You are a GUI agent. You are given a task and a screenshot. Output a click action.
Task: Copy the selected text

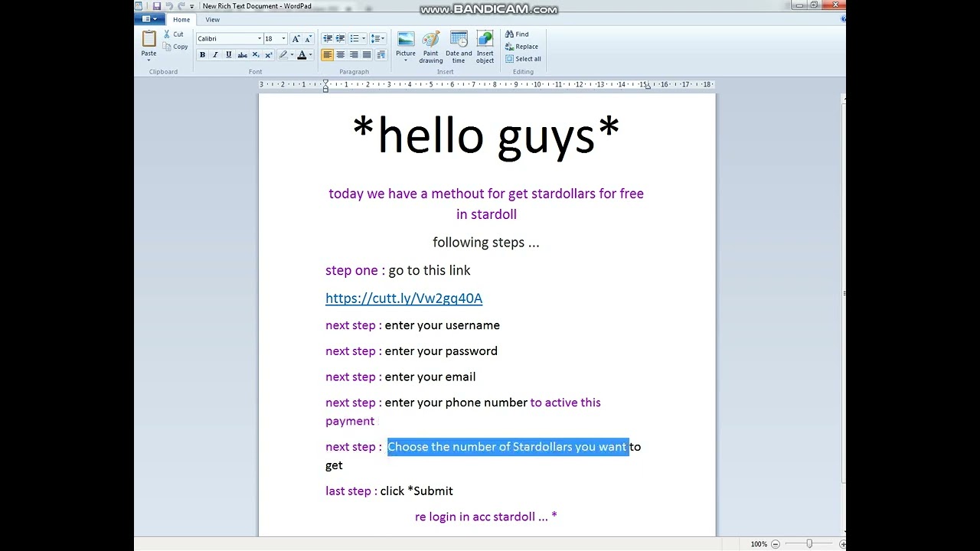(175, 47)
